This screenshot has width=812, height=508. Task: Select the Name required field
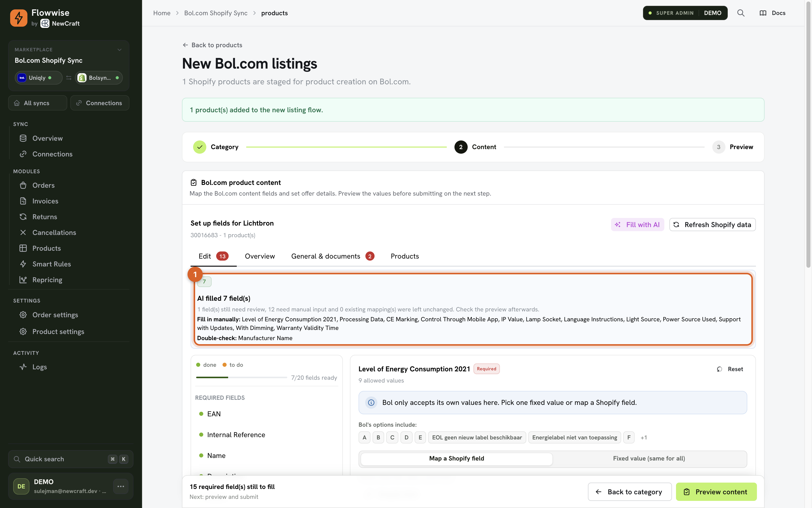(216, 456)
